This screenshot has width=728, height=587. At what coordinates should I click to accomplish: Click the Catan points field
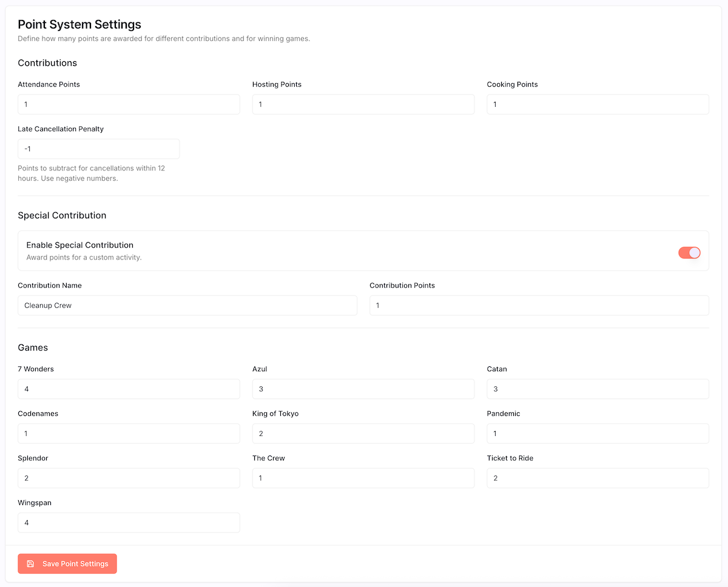(598, 389)
